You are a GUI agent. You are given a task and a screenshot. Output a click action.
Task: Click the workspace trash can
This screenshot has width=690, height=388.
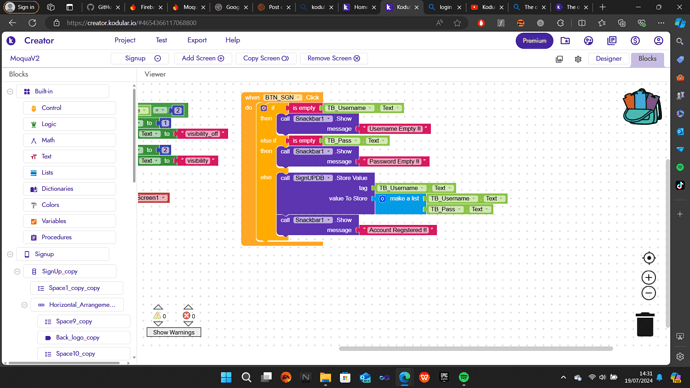[645, 325]
